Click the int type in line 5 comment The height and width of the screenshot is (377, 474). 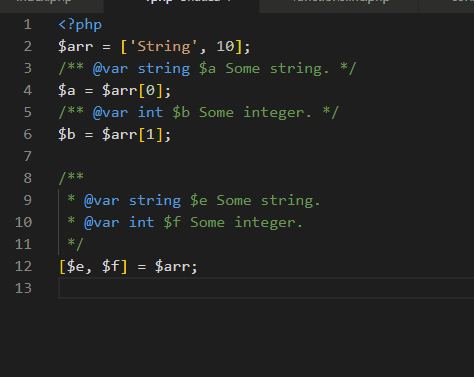150,113
